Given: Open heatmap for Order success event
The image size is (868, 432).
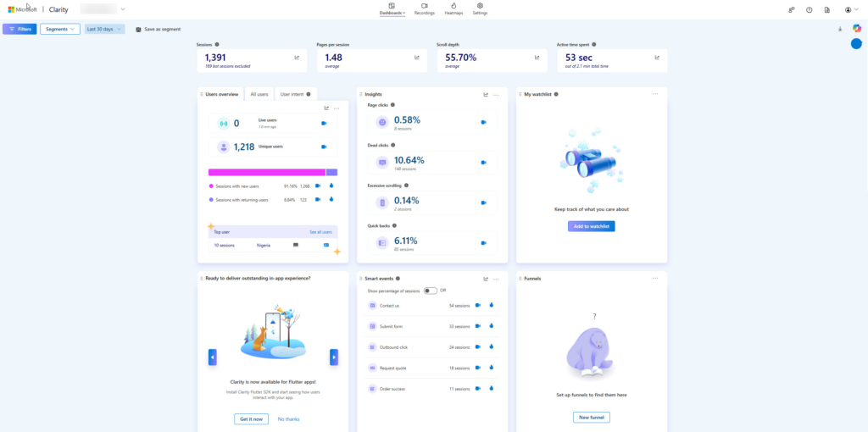Looking at the screenshot, I should tap(491, 388).
